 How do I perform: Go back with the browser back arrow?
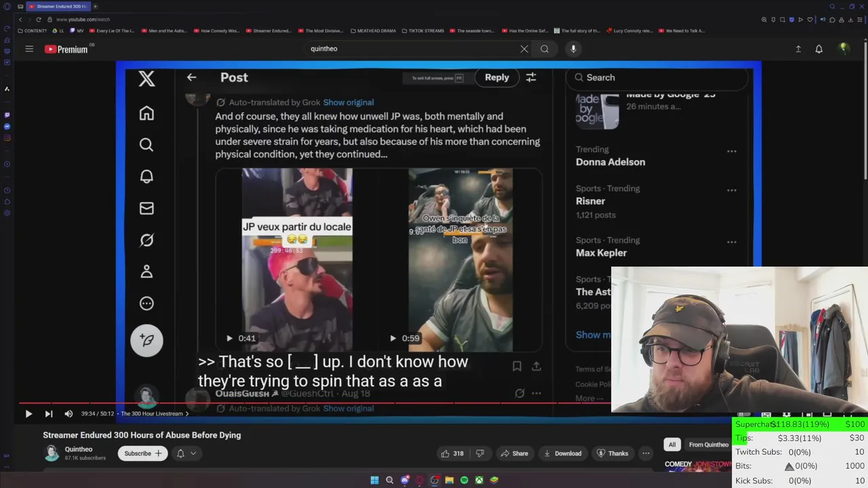(x=20, y=20)
